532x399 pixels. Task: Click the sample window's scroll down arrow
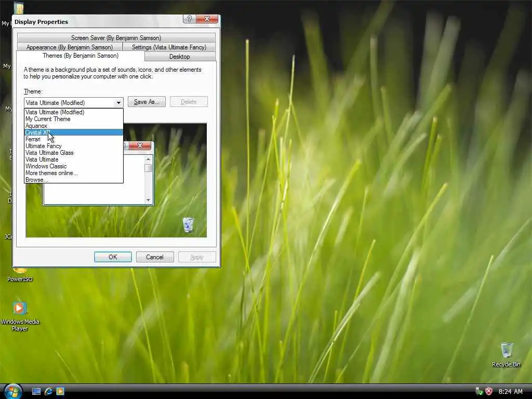[148, 200]
